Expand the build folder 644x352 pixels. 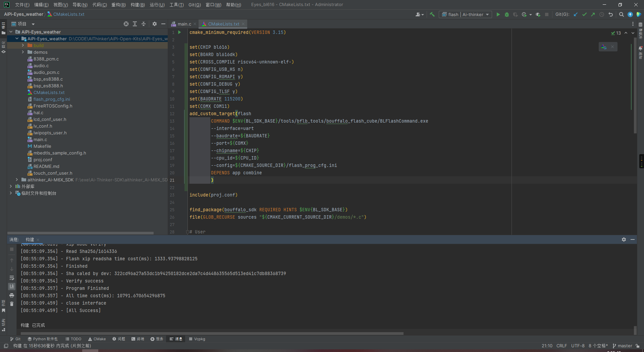23,45
